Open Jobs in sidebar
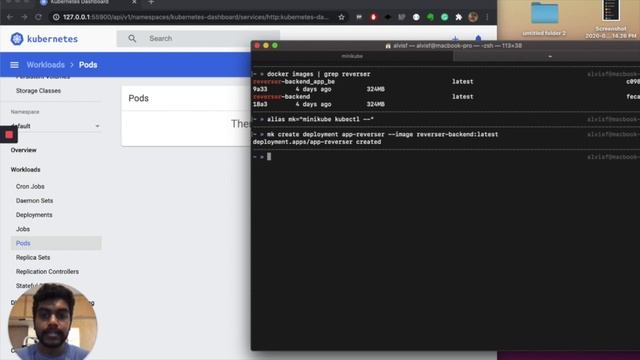 click(23, 229)
